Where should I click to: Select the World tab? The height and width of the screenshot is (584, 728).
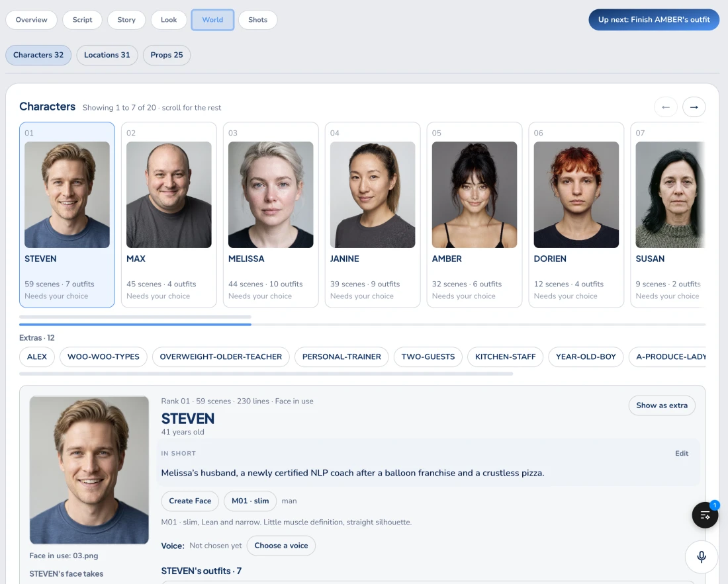tap(212, 20)
